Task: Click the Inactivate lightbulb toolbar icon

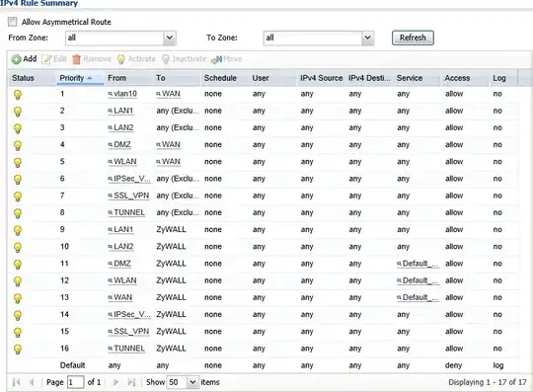Action: 166,59
